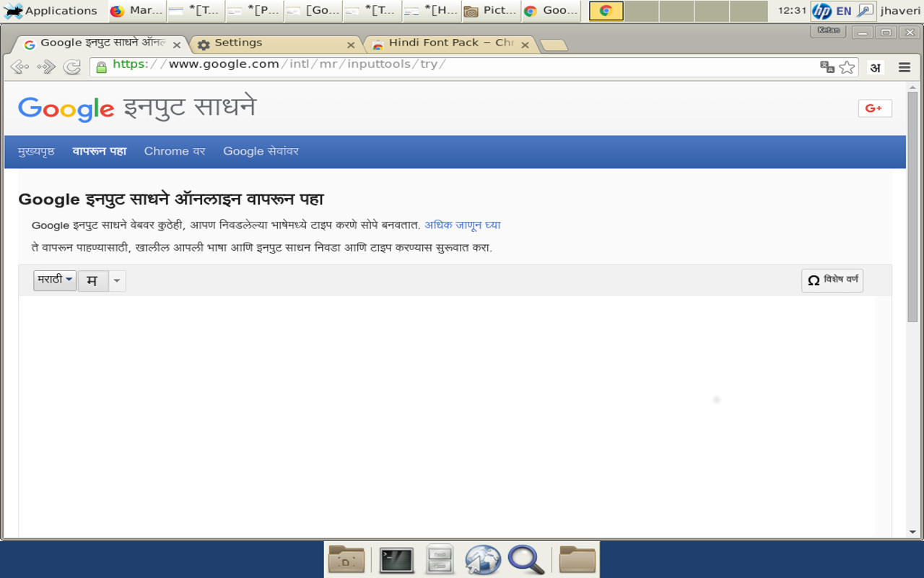
Task: Switch to the Chrome 'Goo...' taskbar window
Action: tap(551, 11)
